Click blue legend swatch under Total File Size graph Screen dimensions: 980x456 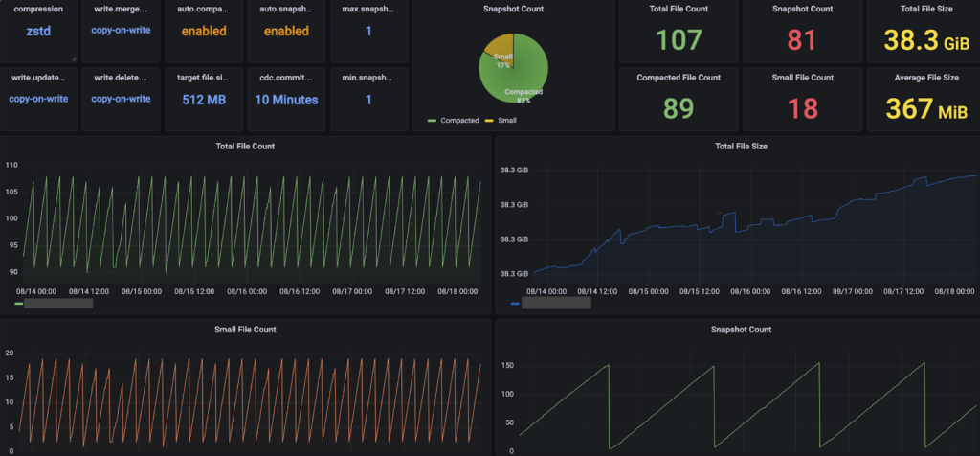click(x=516, y=304)
